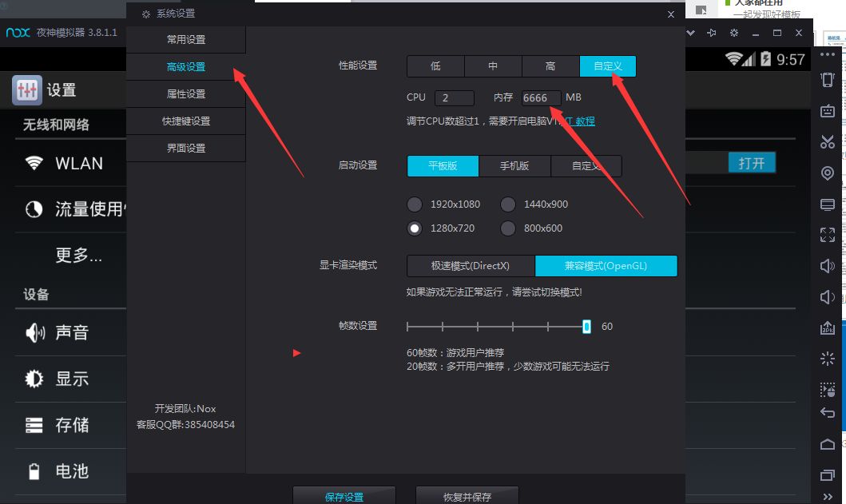Click the volume up speaker icon

[x=827, y=265]
